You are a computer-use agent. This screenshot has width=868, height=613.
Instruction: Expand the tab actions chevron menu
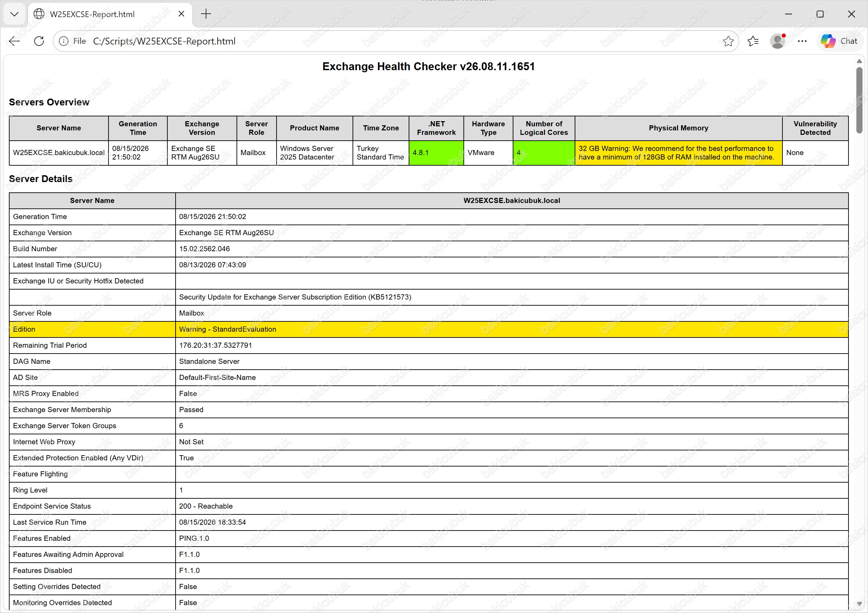click(x=14, y=14)
